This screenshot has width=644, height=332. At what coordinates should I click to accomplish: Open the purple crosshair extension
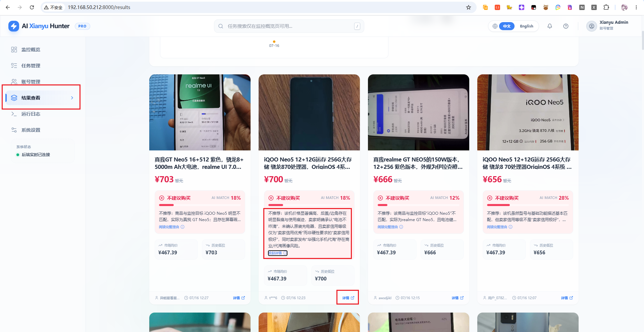(x=522, y=7)
